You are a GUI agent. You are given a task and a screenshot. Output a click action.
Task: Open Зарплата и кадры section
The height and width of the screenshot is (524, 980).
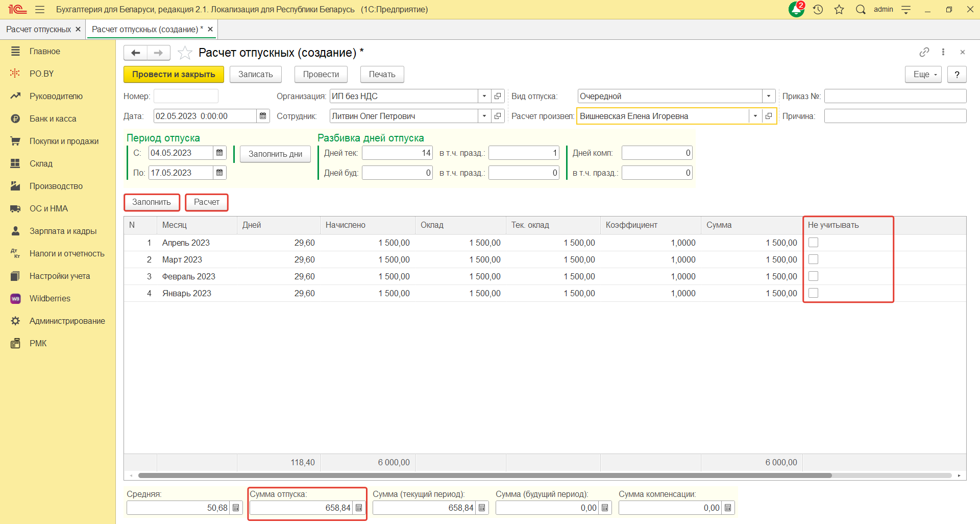[63, 231]
